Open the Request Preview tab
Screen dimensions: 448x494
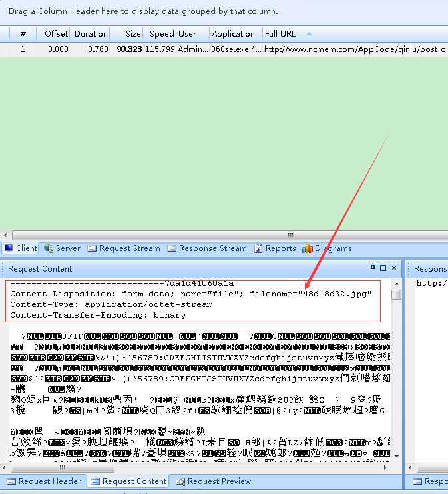point(214,481)
